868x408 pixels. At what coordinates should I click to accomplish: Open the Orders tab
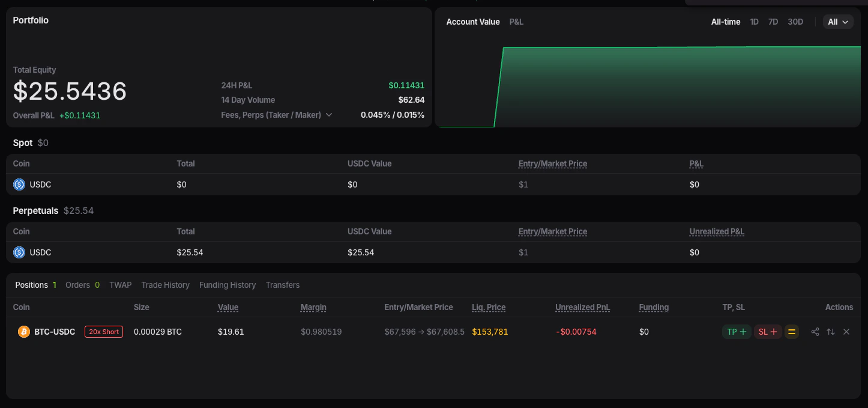(x=83, y=285)
